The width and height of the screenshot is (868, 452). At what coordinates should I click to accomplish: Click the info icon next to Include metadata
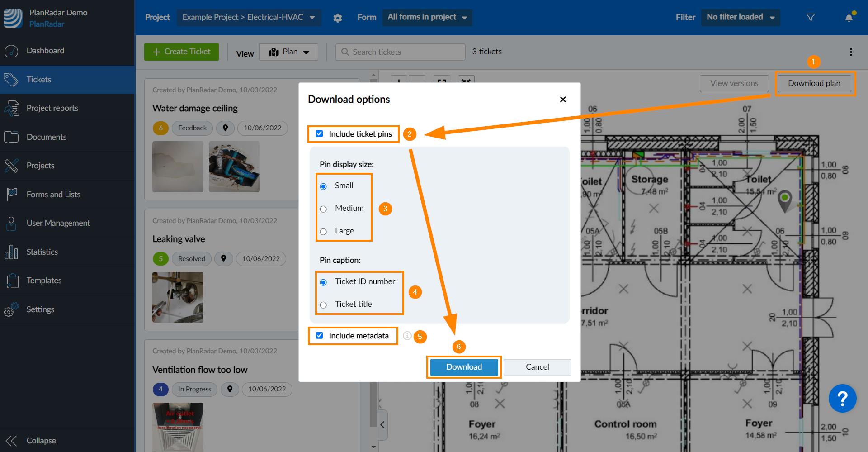(x=407, y=336)
